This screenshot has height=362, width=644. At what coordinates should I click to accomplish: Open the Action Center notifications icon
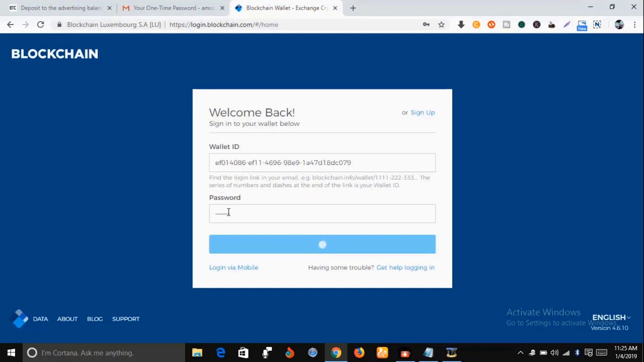click(588, 353)
